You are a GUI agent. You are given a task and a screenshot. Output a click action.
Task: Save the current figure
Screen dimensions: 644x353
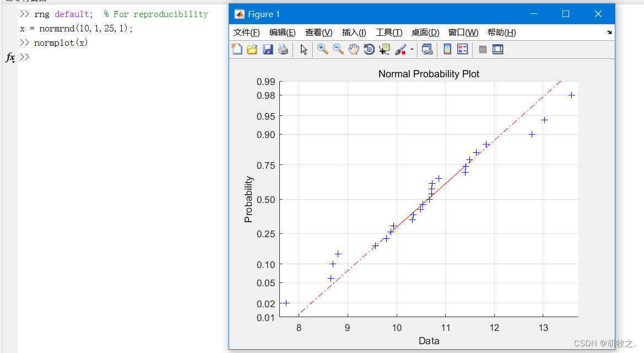point(268,49)
